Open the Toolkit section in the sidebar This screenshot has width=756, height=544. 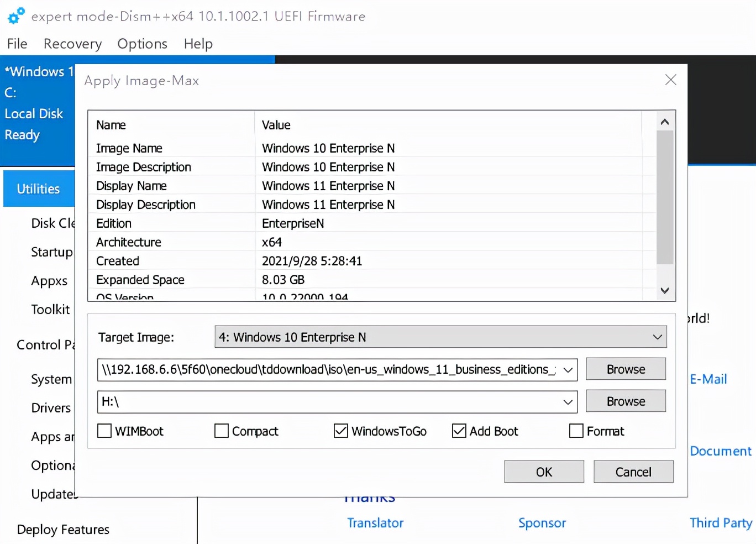(50, 310)
